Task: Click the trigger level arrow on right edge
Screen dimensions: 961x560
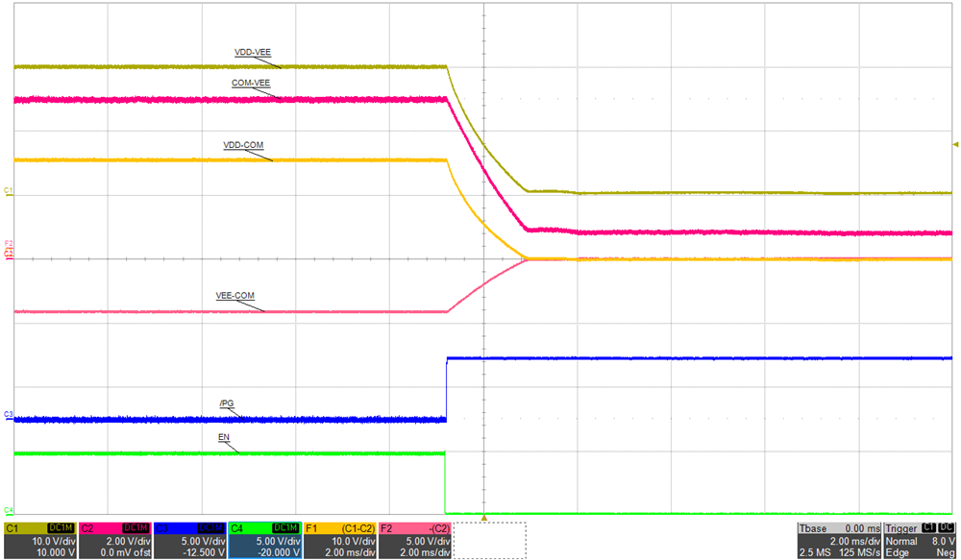Action: coord(954,144)
